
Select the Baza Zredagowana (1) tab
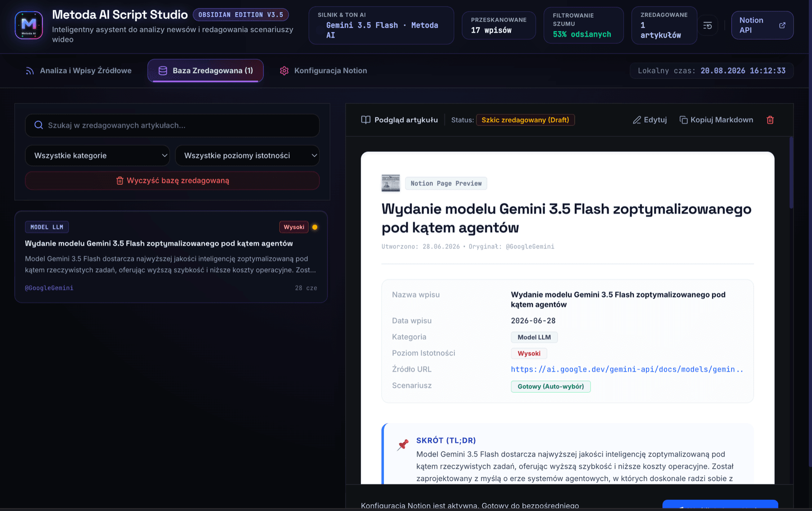coord(206,71)
